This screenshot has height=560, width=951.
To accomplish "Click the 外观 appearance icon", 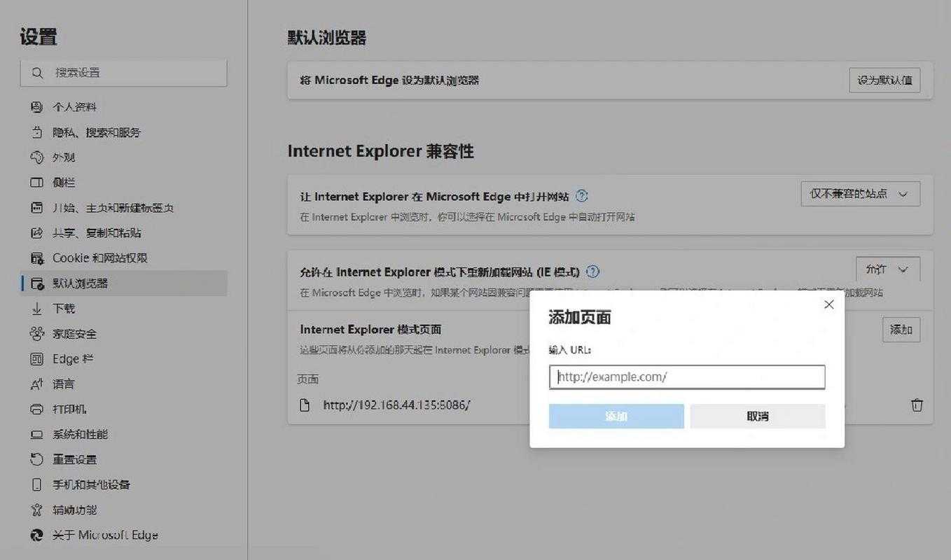I will pyautogui.click(x=37, y=157).
